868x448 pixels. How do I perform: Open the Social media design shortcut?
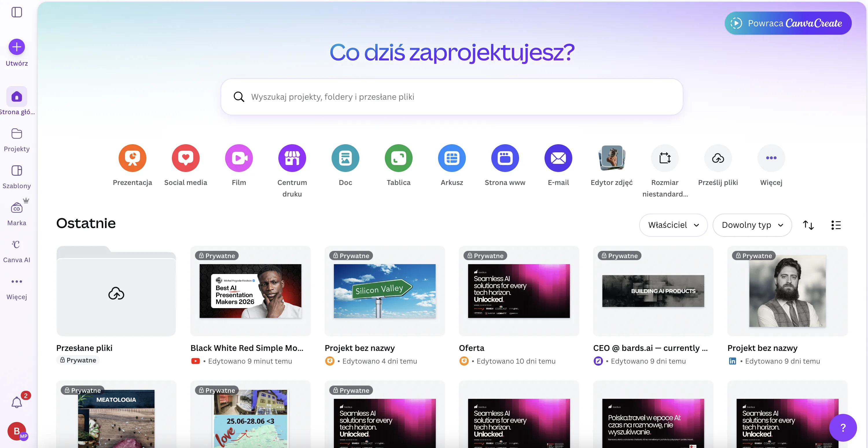pos(186,158)
